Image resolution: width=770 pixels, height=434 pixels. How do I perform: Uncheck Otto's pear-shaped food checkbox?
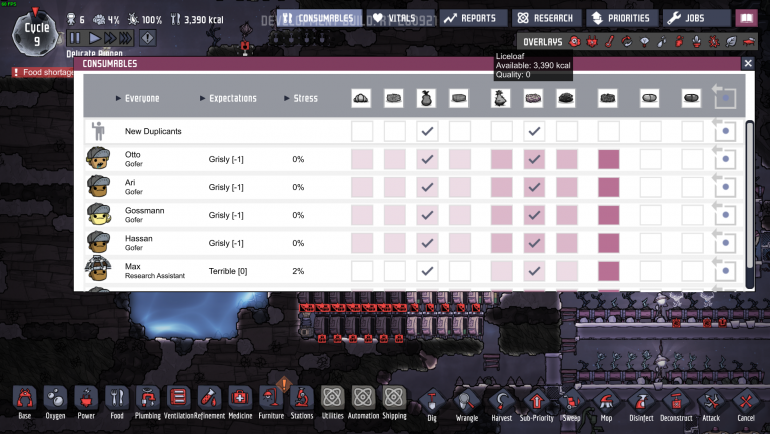point(427,159)
